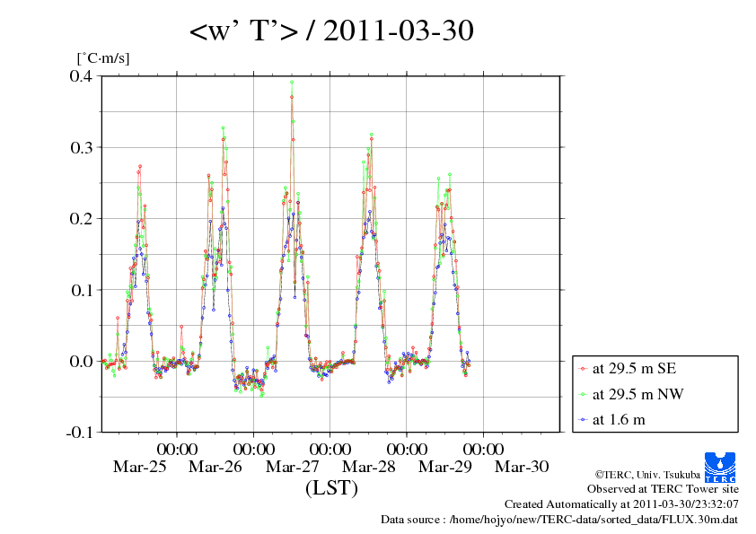Click the highest green peak on Mar-27

[x=292, y=83]
